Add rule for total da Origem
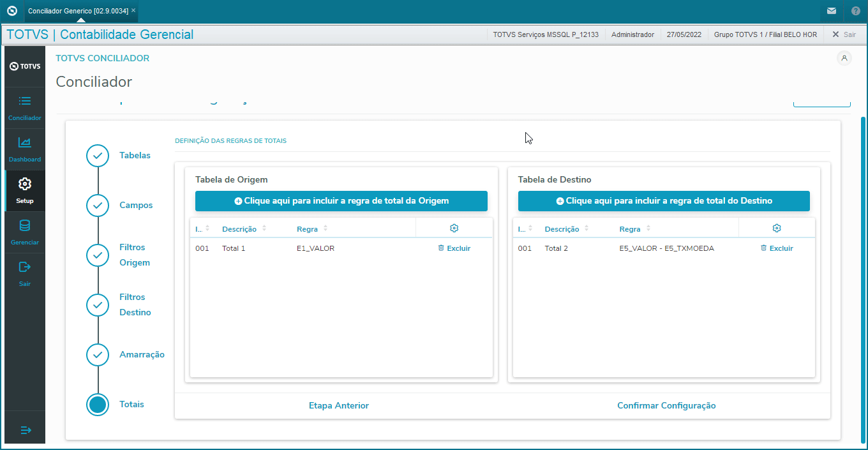 pyautogui.click(x=341, y=201)
